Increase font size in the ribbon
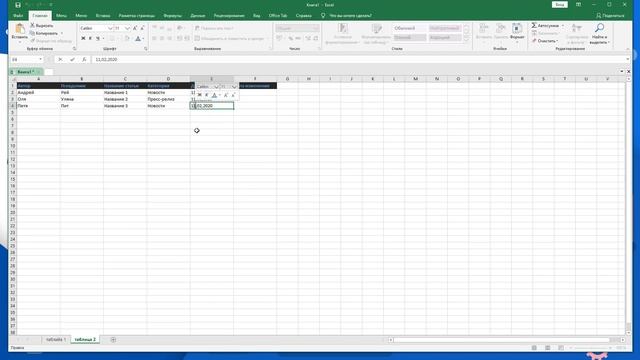 pyautogui.click(x=135, y=28)
